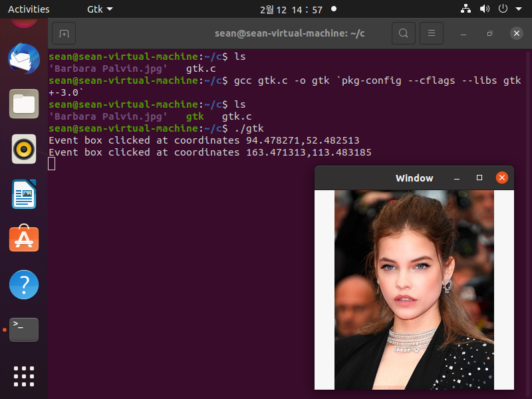Select the Terminal icon in dock
This screenshot has width=532, height=399.
pos(24,330)
